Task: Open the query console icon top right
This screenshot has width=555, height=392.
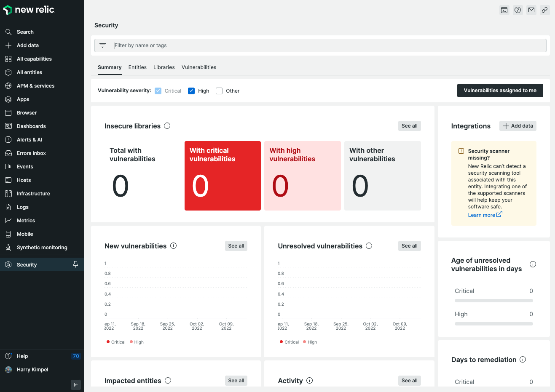Action: coord(504,10)
